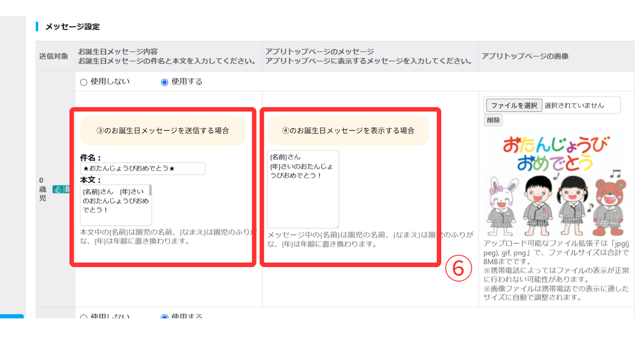644x337 pixels.
Task: Click the 選択されていません file status text
Action: [x=574, y=106]
